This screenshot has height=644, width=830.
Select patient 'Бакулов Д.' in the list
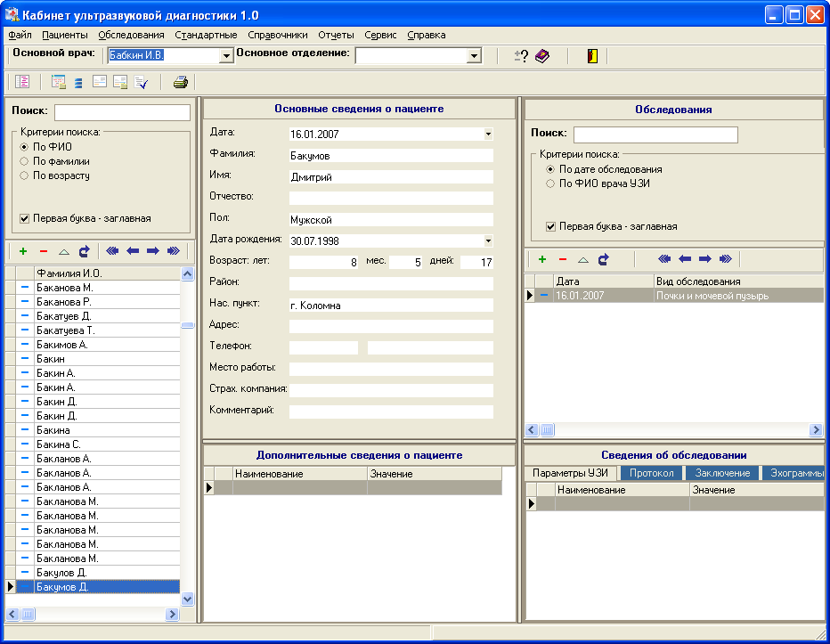[x=61, y=572]
